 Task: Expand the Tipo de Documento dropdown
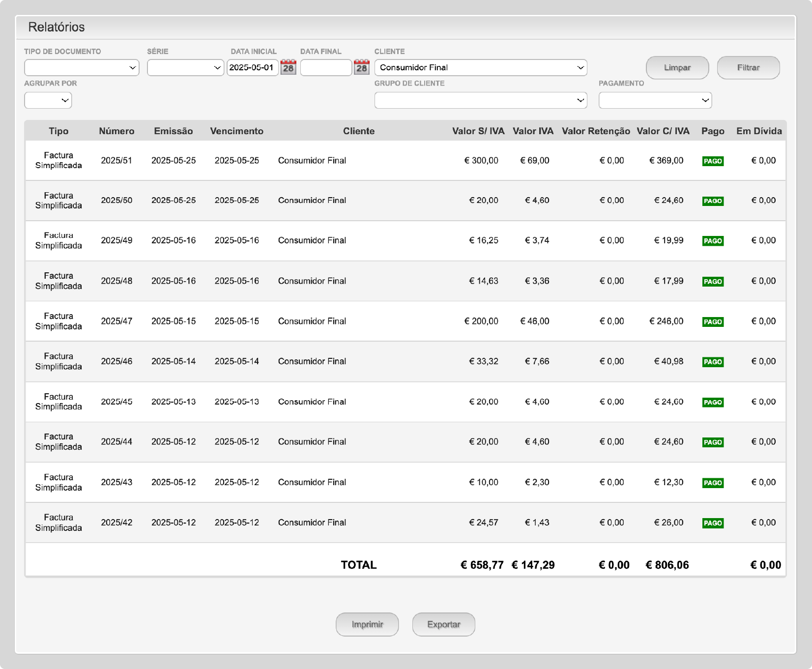coord(82,68)
